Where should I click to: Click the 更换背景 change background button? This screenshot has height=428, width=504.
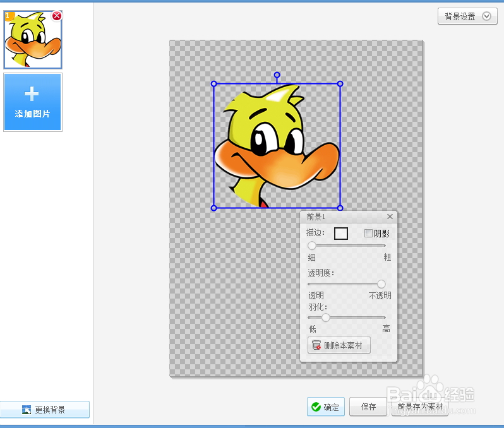coord(45,410)
